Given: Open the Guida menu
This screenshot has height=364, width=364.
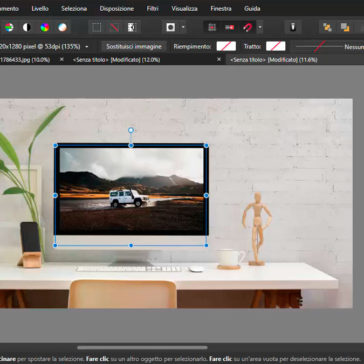Looking at the screenshot, I should 252,9.
